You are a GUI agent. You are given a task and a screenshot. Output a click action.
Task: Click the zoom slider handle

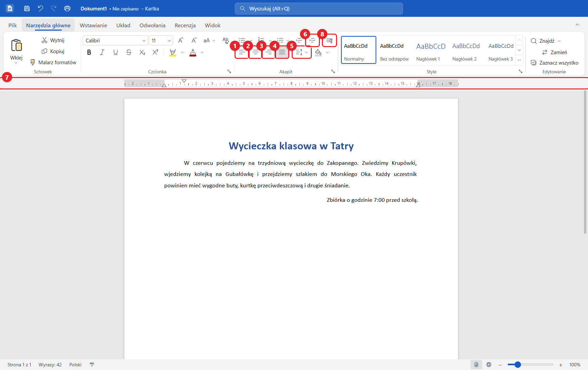[x=518, y=365]
